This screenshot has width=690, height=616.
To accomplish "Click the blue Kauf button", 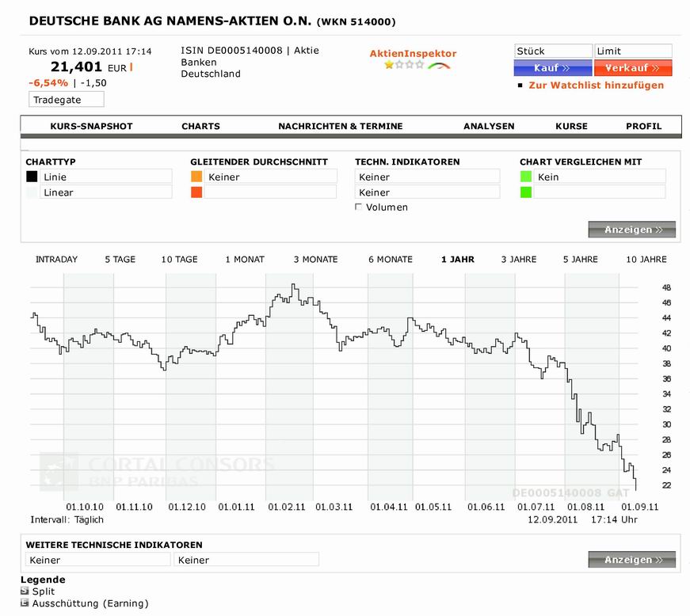I will coord(553,68).
